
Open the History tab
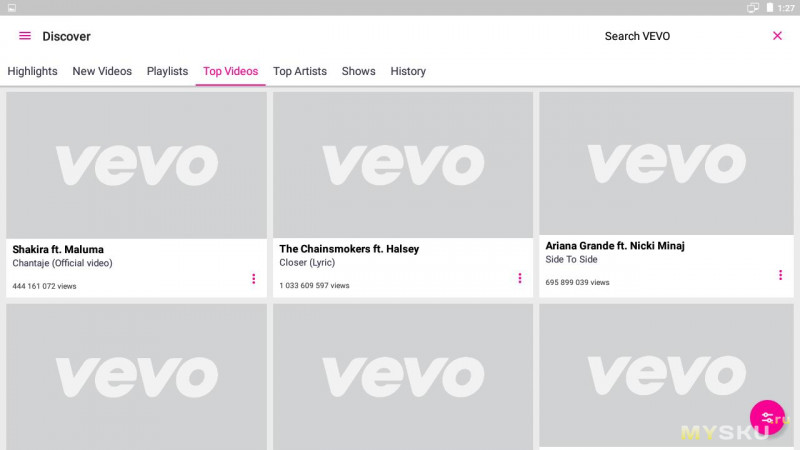click(x=408, y=71)
